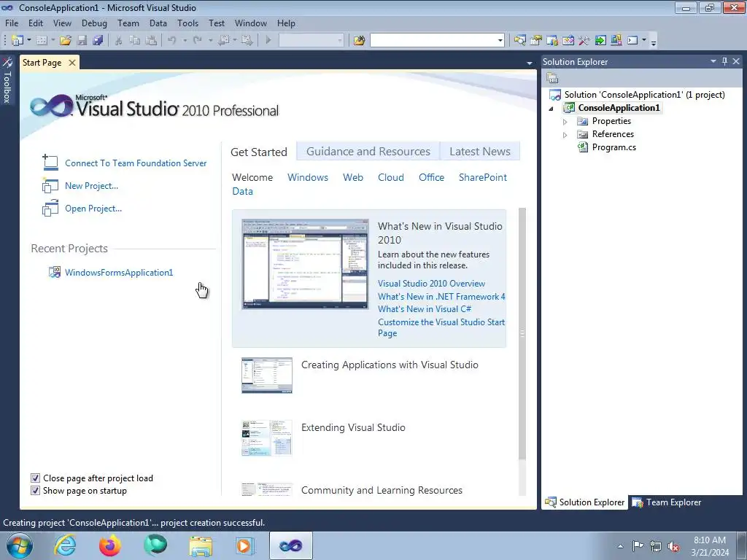Click the Undo arrow icon
Viewport: 747px width, 560px height.
[x=172, y=41]
